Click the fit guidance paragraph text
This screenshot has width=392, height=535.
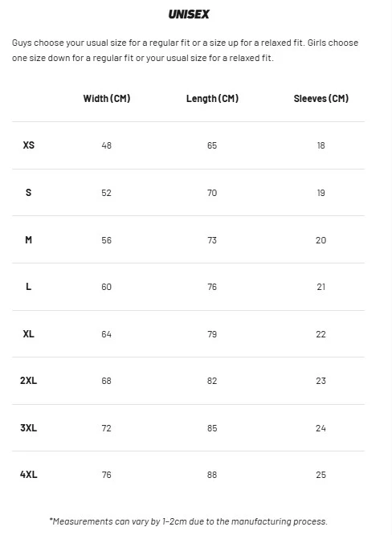coord(186,51)
